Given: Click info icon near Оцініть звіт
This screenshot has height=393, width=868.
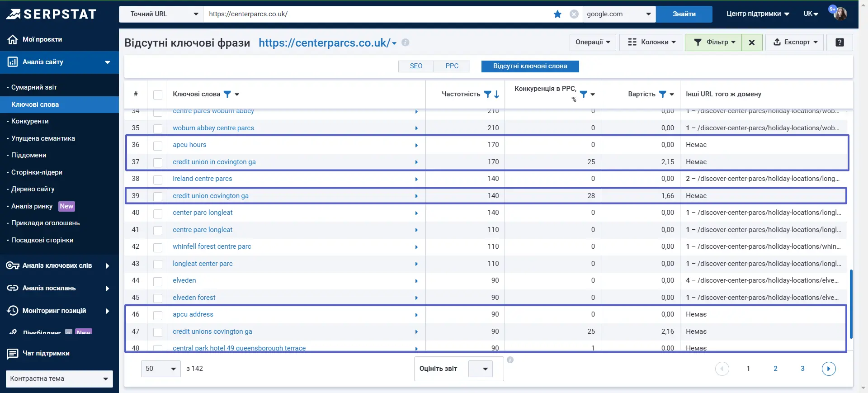Looking at the screenshot, I should point(510,360).
